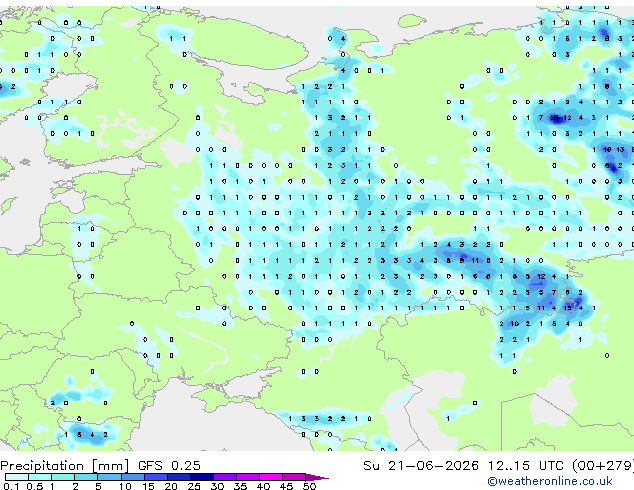Click the '0.1' legend scale label
Viewport: 634px width, 490px height.
tap(11, 486)
